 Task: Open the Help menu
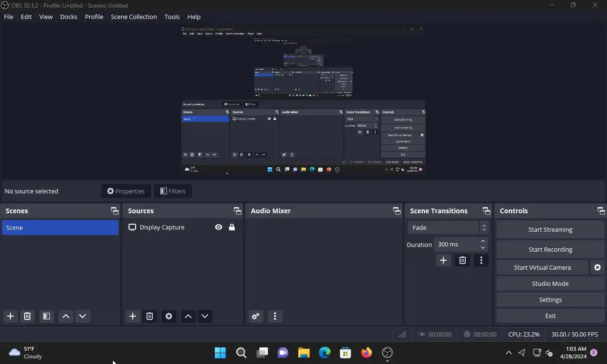point(194,17)
